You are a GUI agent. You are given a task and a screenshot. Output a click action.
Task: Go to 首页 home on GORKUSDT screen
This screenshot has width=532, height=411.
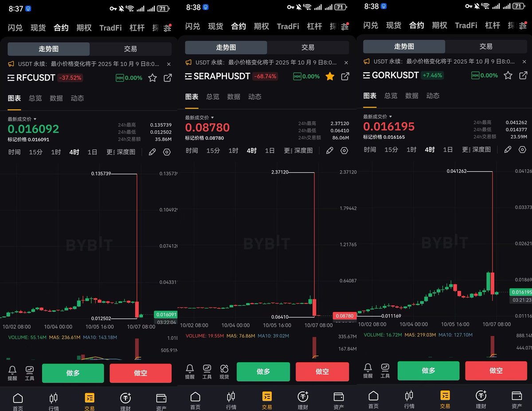click(374, 399)
